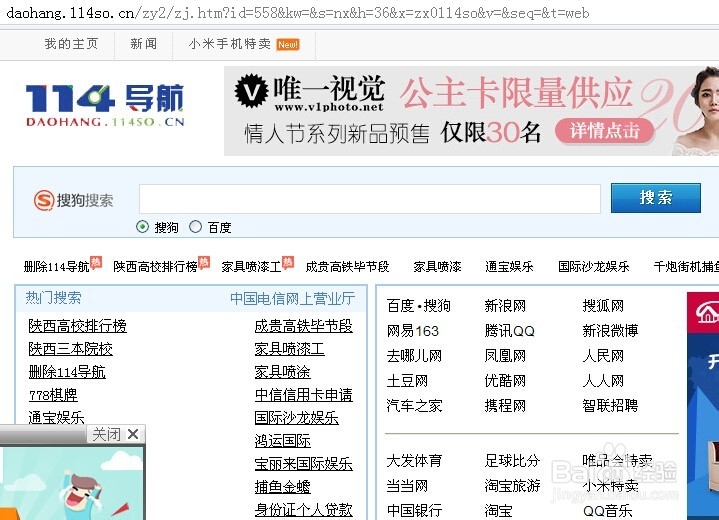Go to 小米特卖 site link
This screenshot has width=719, height=520.
pyautogui.click(x=610, y=486)
